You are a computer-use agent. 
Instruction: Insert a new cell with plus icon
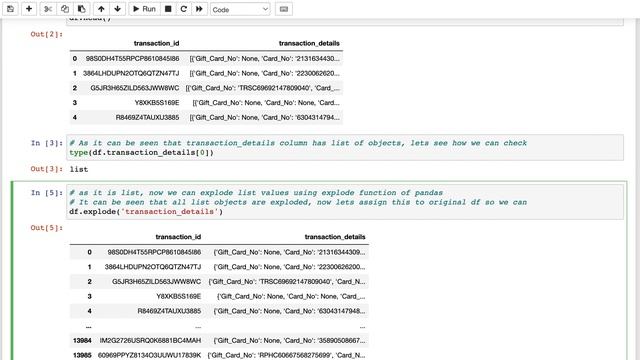(x=29, y=9)
